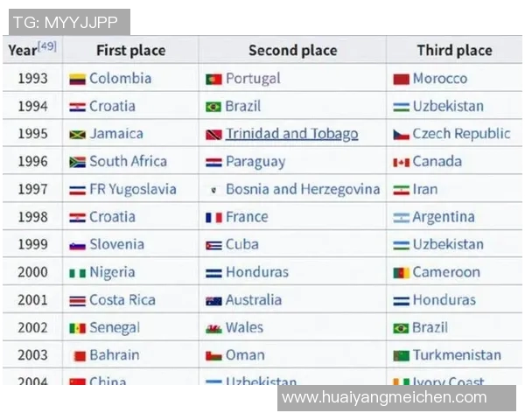Open footnote reference 49 beside Year
The width and height of the screenshot is (525, 420).
tap(47, 46)
